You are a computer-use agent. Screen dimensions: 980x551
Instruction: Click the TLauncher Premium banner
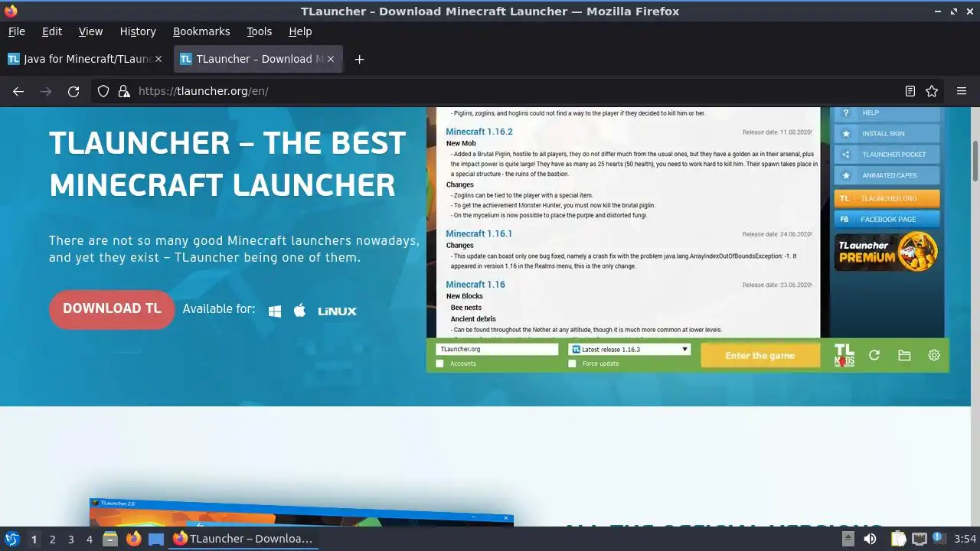tap(887, 251)
